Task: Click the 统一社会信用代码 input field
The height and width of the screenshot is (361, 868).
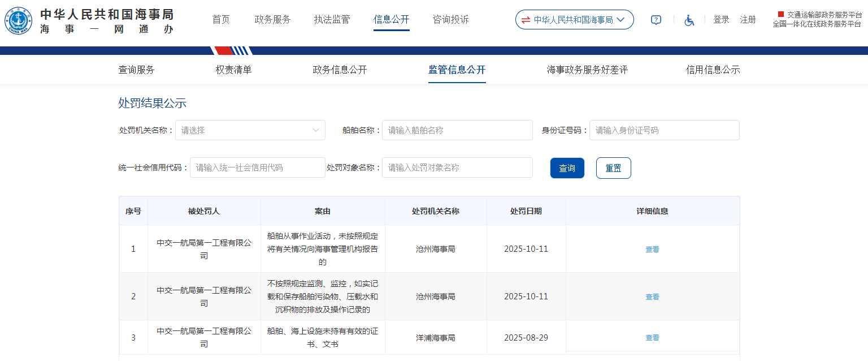Action: coord(257,168)
